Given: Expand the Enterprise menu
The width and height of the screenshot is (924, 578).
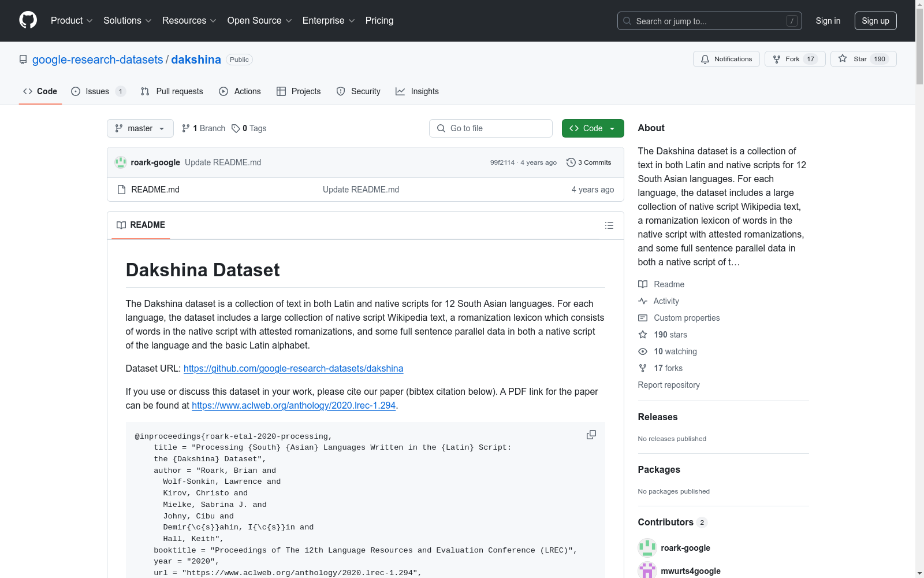Looking at the screenshot, I should click(329, 21).
